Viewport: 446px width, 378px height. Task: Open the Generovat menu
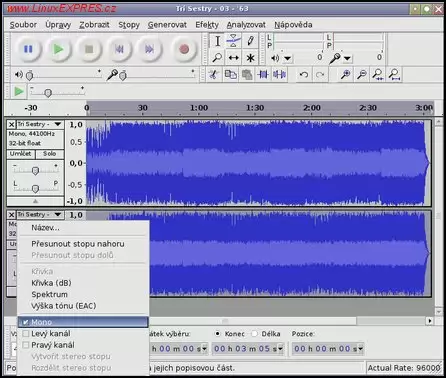[167, 25]
